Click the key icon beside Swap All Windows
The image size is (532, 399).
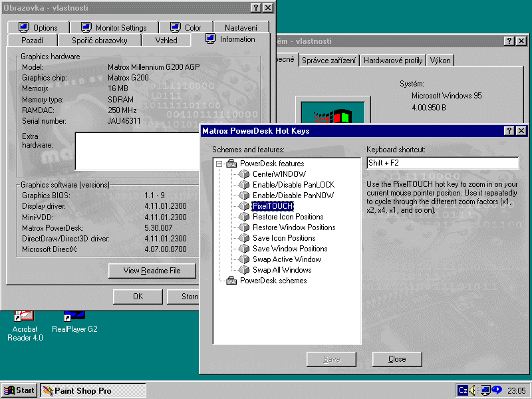(x=244, y=270)
